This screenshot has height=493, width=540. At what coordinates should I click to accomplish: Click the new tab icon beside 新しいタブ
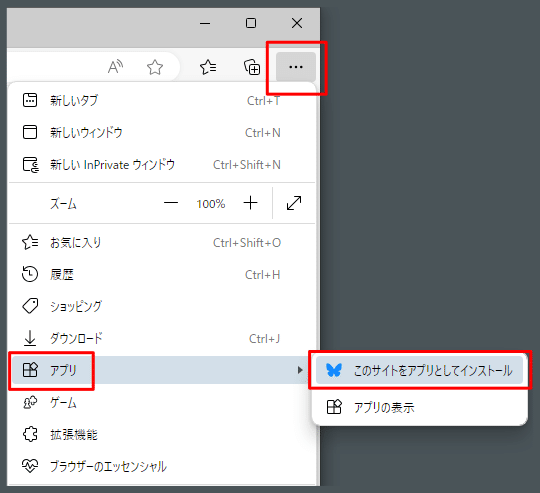(x=30, y=100)
